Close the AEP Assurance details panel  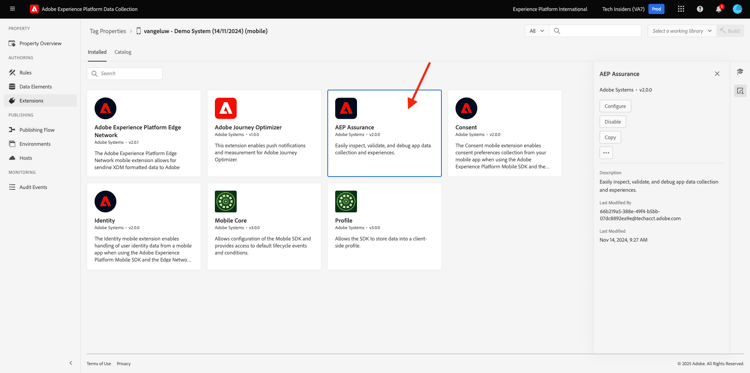tap(717, 74)
